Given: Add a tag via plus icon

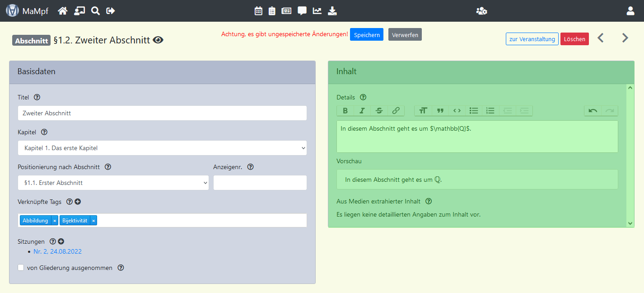Looking at the screenshot, I should click(78, 202).
